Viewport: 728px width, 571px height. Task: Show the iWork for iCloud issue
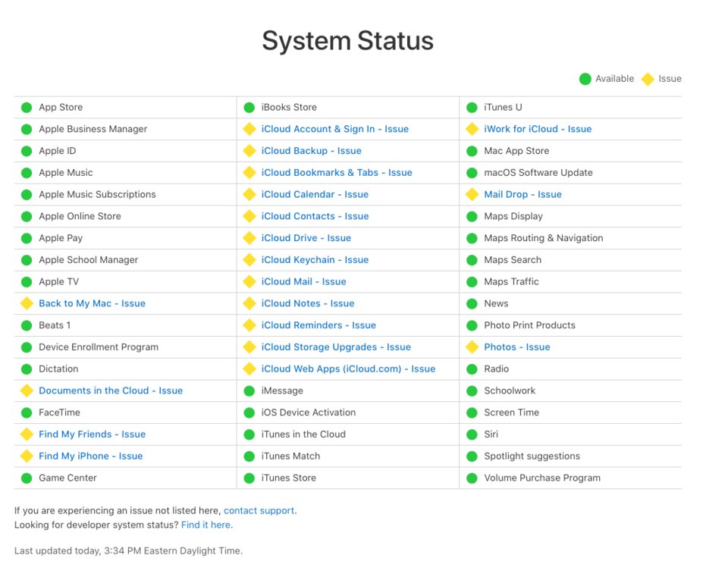coord(538,130)
